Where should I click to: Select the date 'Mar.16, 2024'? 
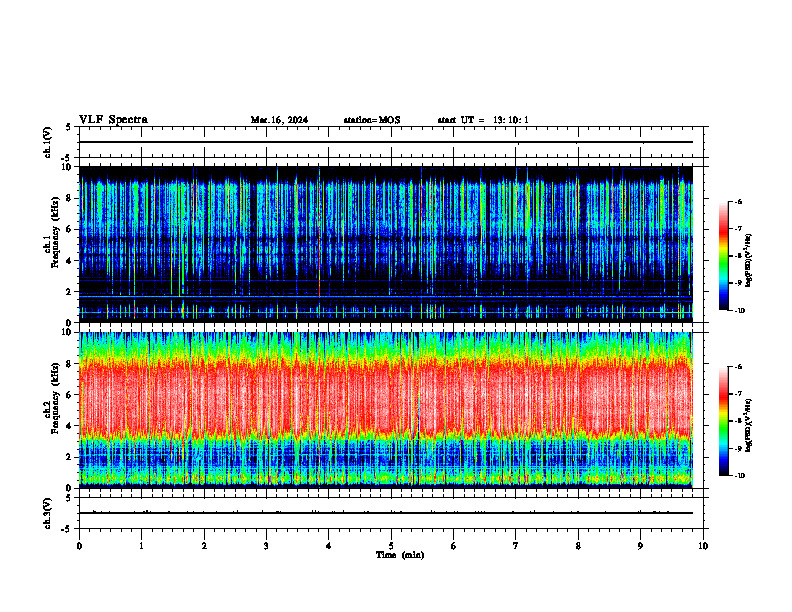pos(279,120)
